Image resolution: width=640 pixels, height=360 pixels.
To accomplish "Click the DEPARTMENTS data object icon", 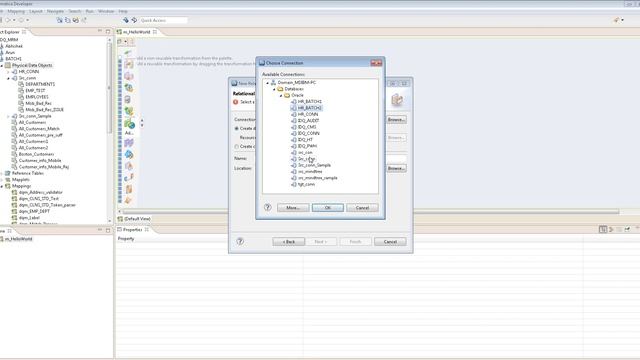I will 21,84.
